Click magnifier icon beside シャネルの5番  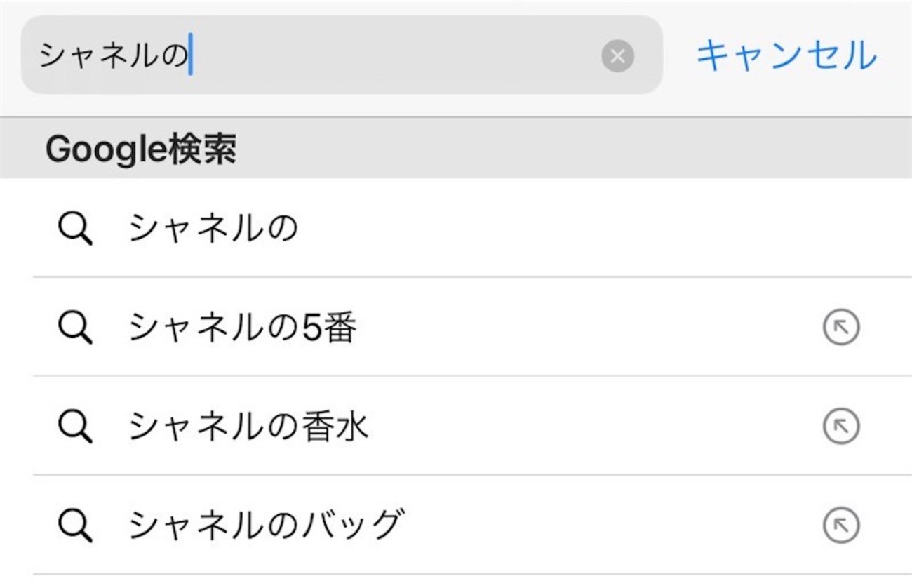coord(75,328)
